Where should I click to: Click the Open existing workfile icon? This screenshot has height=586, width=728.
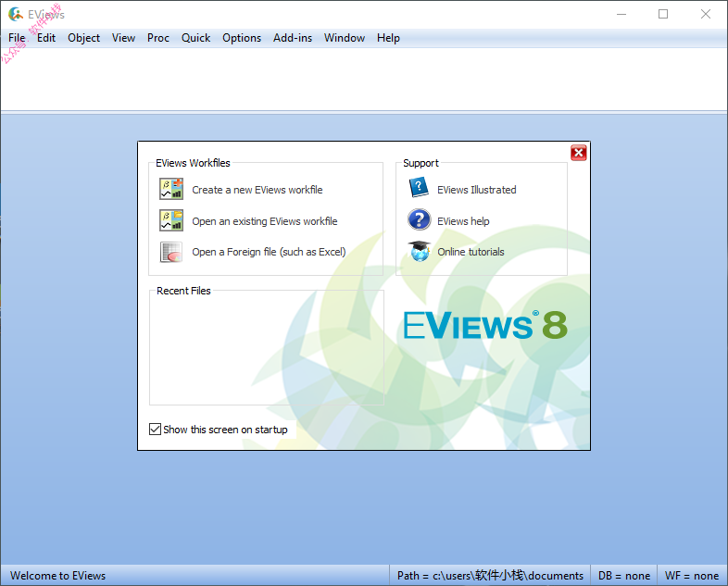pos(170,221)
